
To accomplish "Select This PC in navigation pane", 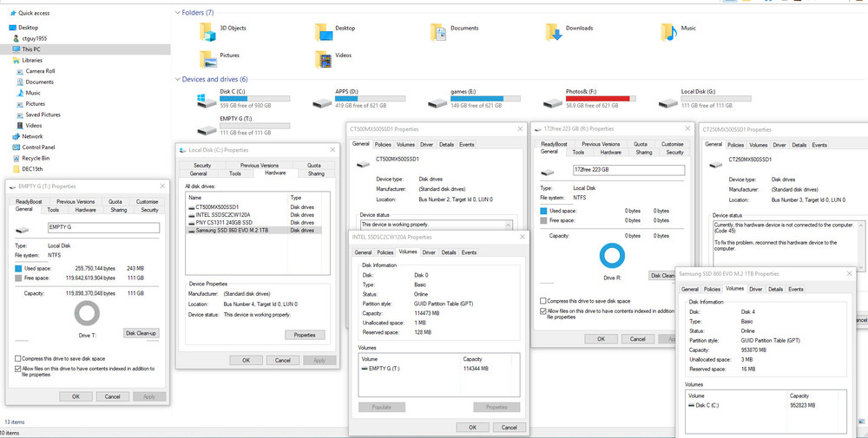I will [x=85, y=49].
